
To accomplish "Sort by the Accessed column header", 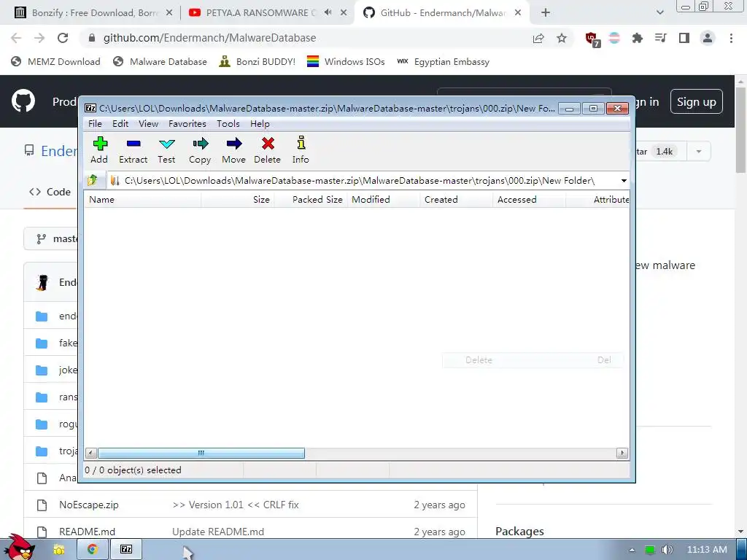I will tap(529, 200).
